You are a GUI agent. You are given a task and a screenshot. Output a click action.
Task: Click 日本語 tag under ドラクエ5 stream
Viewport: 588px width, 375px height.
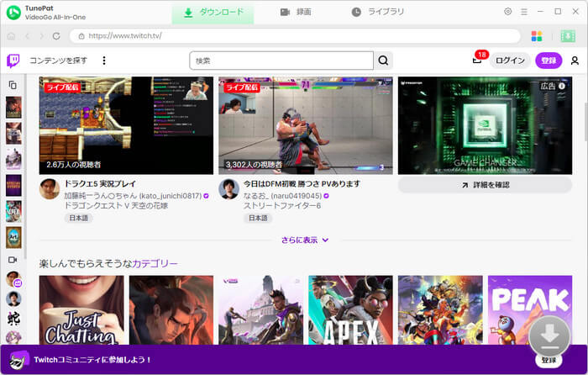pos(78,218)
